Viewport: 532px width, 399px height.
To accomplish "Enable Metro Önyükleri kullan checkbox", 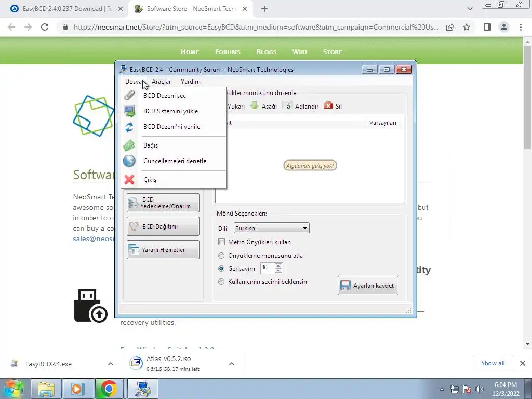I will point(221,242).
